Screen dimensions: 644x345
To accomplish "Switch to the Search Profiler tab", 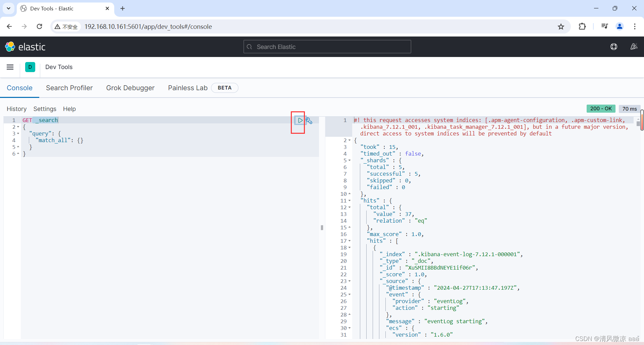I will click(x=69, y=88).
